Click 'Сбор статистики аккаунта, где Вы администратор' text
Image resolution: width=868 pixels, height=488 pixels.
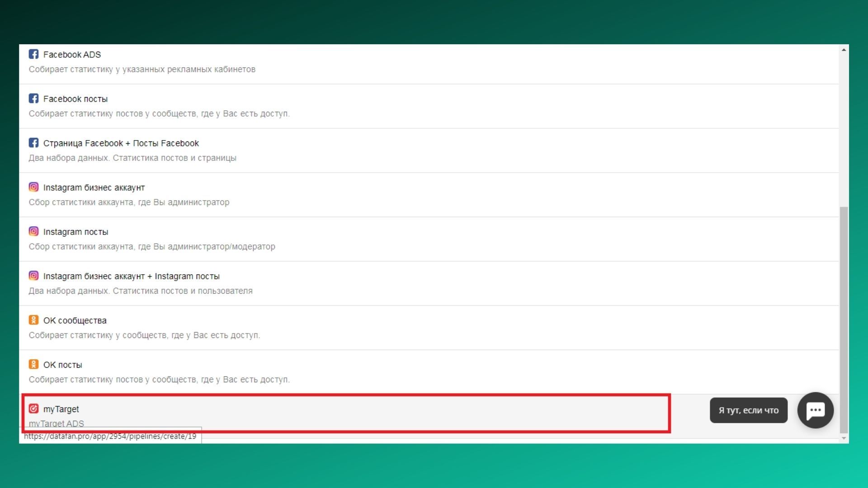(129, 202)
